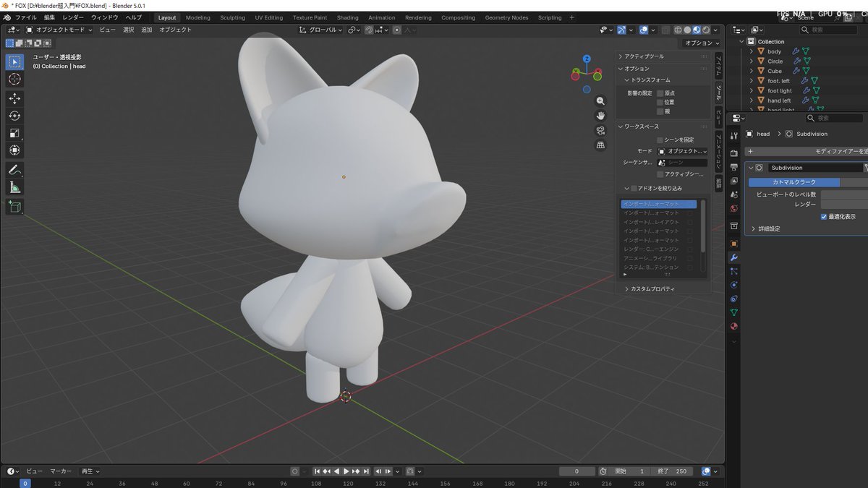Enable 原点 checkbox under 影響の限定
The width and height of the screenshot is (868, 488).
click(660, 93)
